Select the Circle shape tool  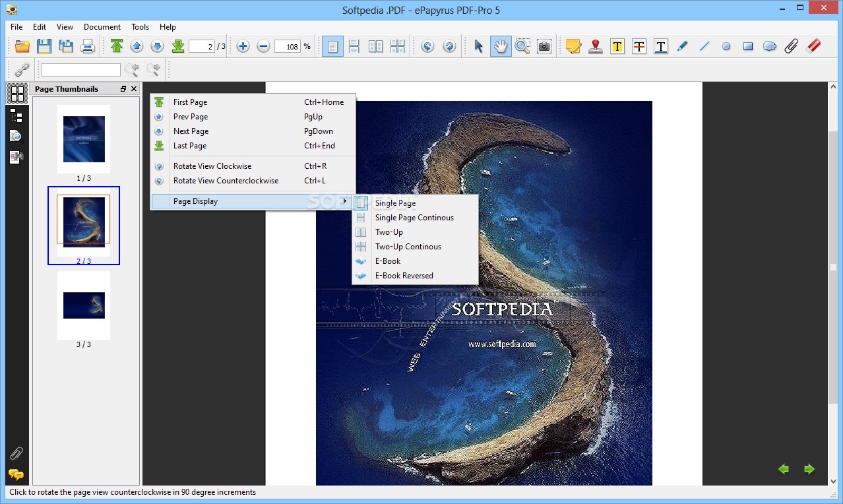[726, 46]
